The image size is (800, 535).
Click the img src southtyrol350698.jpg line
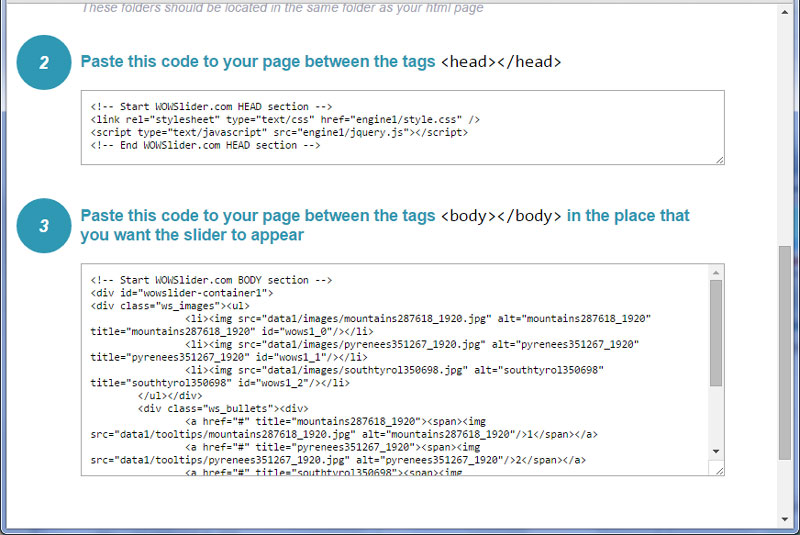394,370
